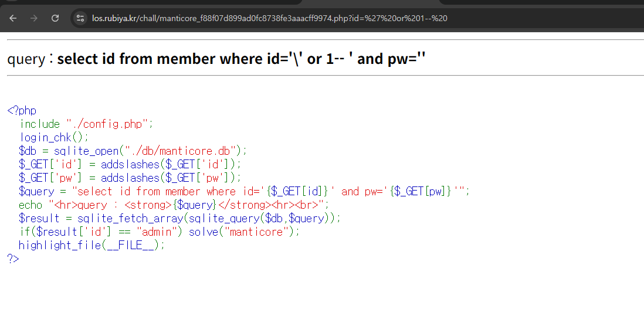Click the closing "?>" PHP tag

click(13, 259)
